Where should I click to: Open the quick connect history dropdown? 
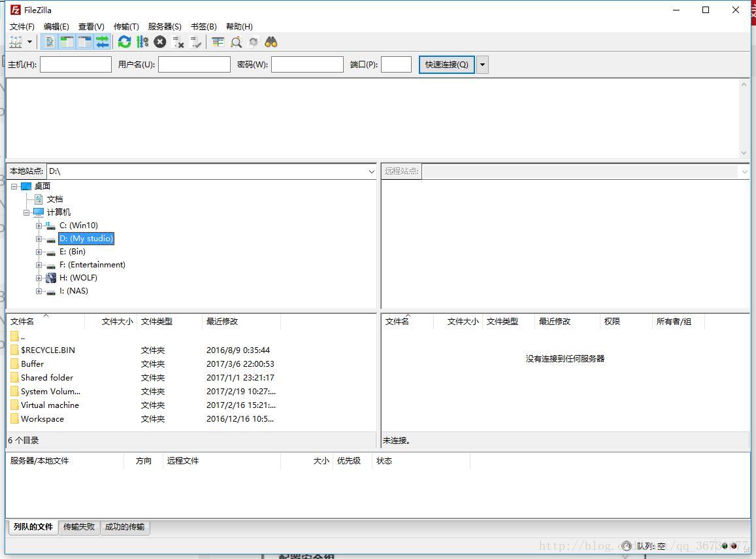[x=482, y=65]
